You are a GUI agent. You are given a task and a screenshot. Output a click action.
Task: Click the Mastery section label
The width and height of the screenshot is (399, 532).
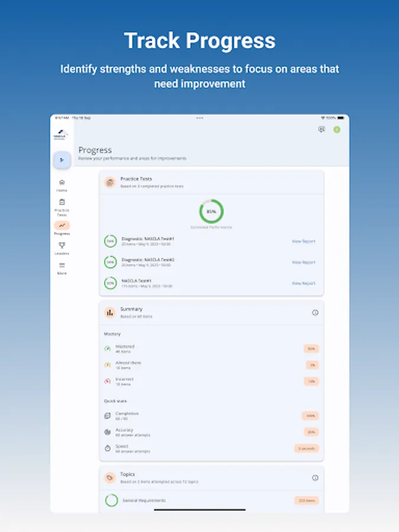[x=112, y=334]
